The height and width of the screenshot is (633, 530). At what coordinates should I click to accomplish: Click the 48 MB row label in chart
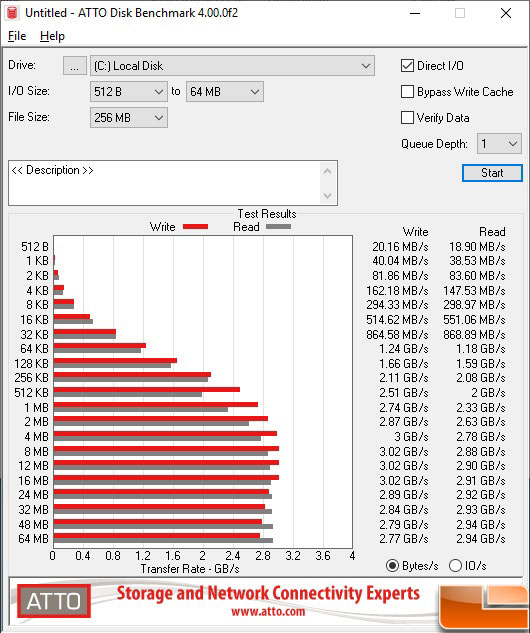(34, 524)
